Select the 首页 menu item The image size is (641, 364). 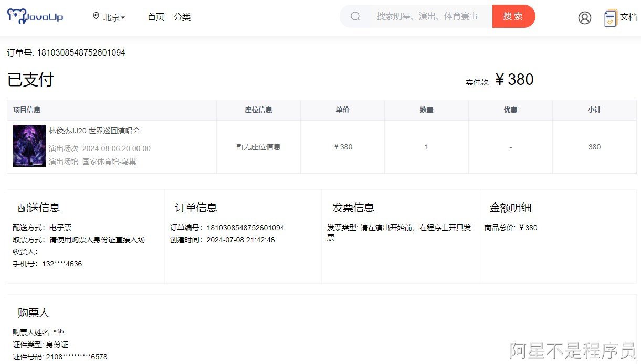coord(155,17)
